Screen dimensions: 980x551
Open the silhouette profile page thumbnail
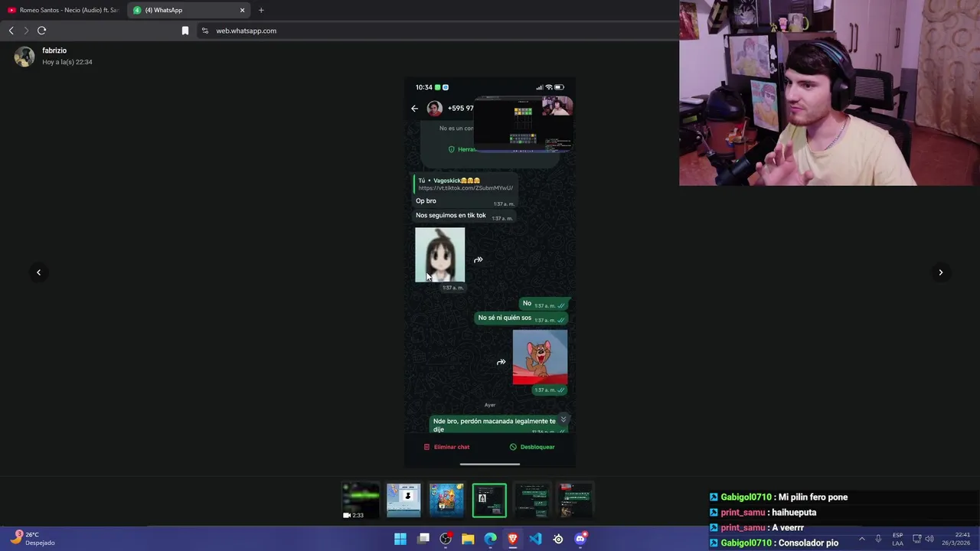[x=403, y=500]
